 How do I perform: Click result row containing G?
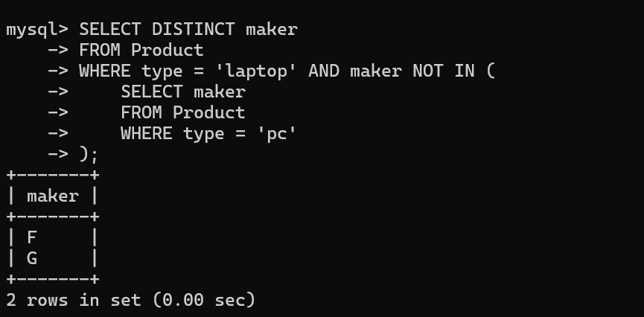pyautogui.click(x=53, y=258)
